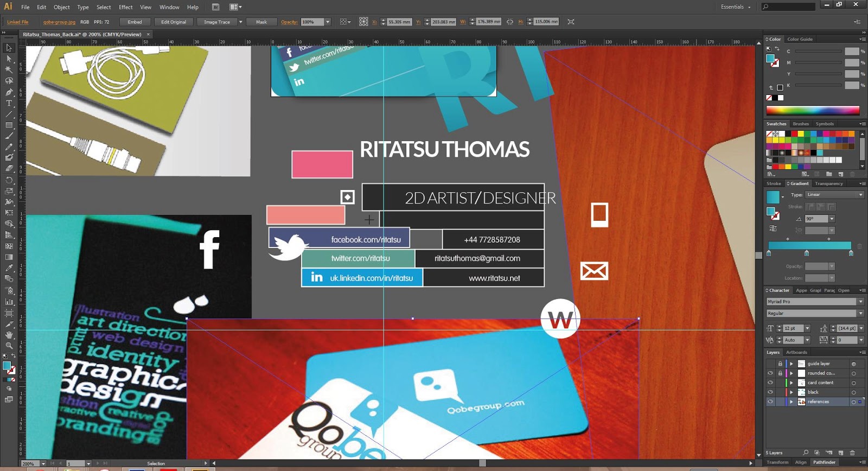Screen dimensions: 868x471
Task: Select the Zoom tool
Action: pos(9,346)
